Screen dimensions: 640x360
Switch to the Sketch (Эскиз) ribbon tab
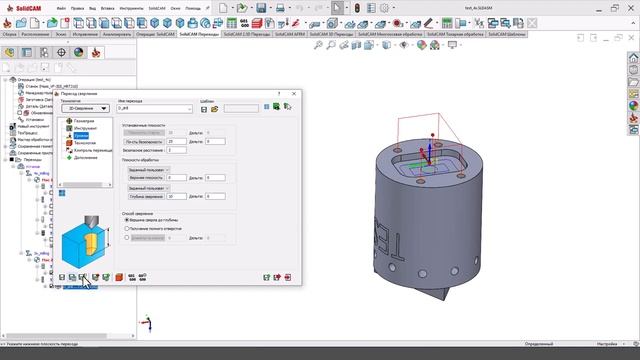[61, 34]
